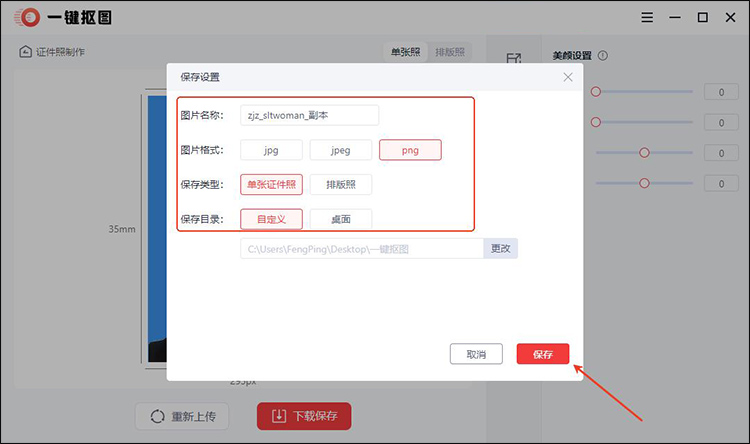Open the hamburger menu in title bar
The image size is (750, 444).
click(647, 18)
